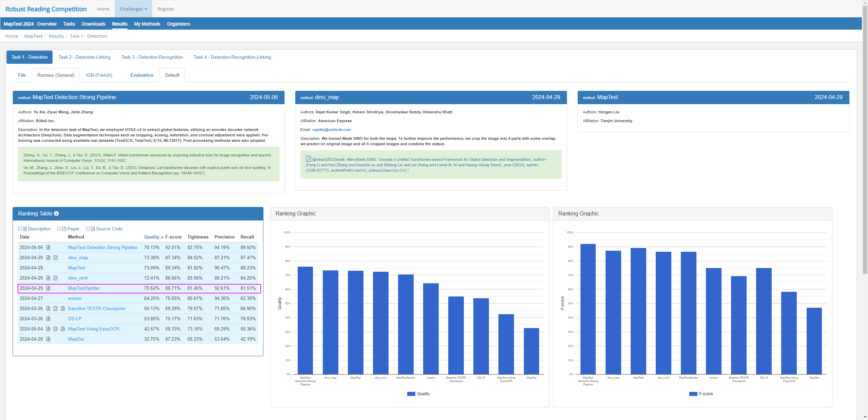Open the My Methods menu item
The height and width of the screenshot is (420, 868).
(x=147, y=24)
